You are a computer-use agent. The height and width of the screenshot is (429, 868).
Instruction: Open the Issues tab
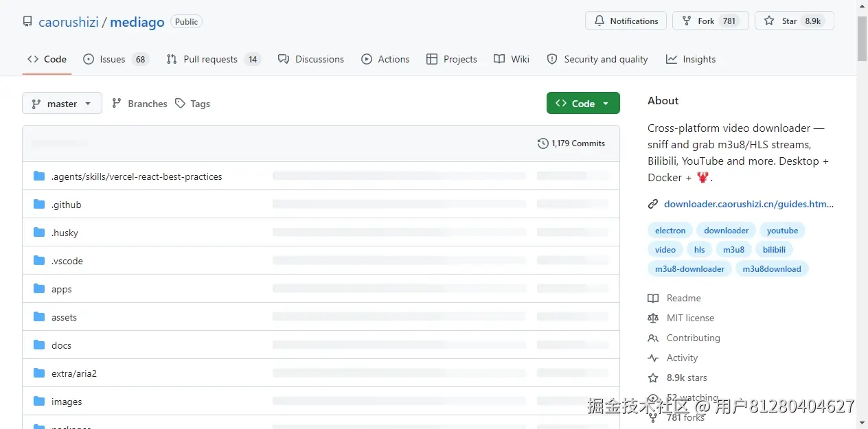click(115, 59)
